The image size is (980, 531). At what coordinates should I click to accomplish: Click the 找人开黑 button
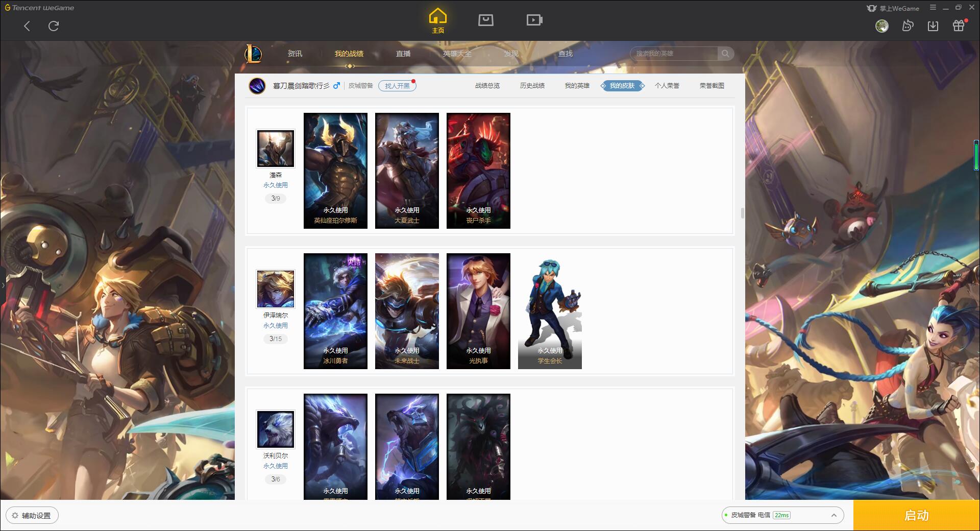[x=397, y=86]
